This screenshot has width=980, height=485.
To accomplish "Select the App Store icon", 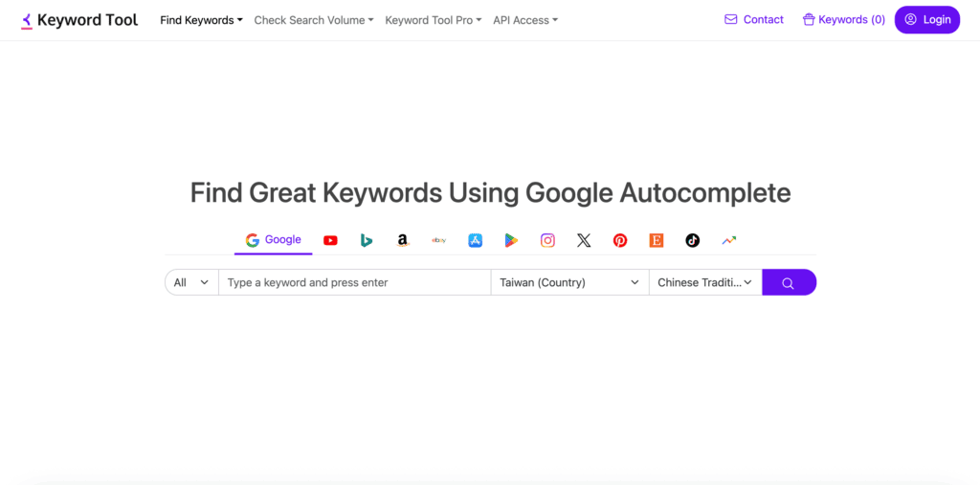I will click(475, 241).
